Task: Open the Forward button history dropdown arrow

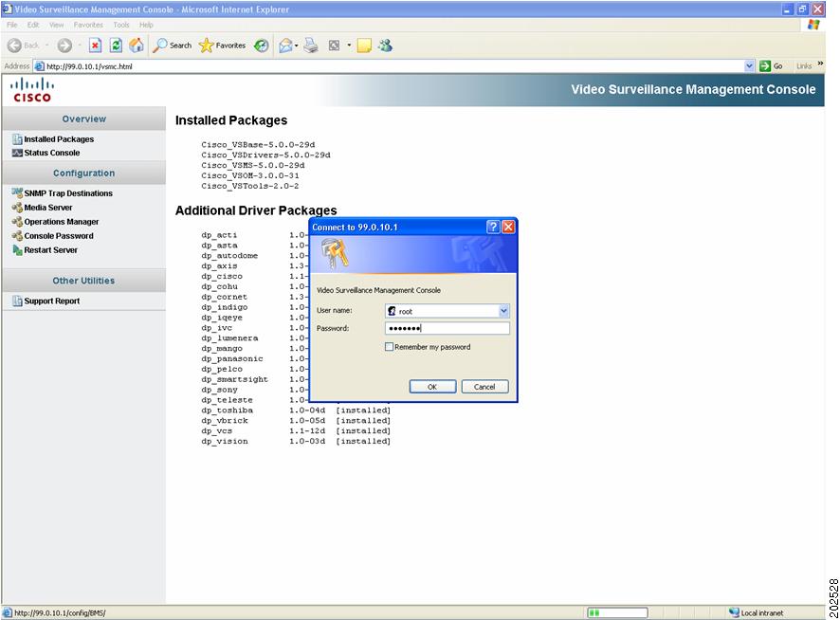Action: 80,46
